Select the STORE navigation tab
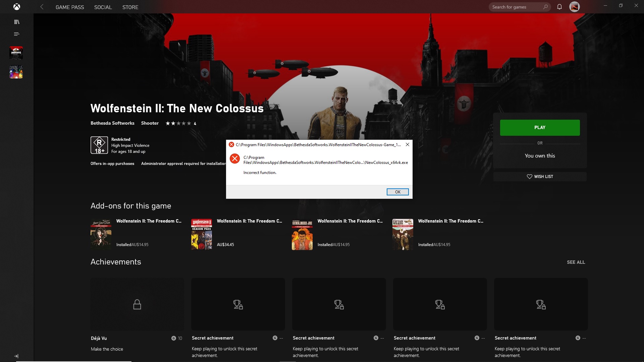The width and height of the screenshot is (644, 362). 130,7
